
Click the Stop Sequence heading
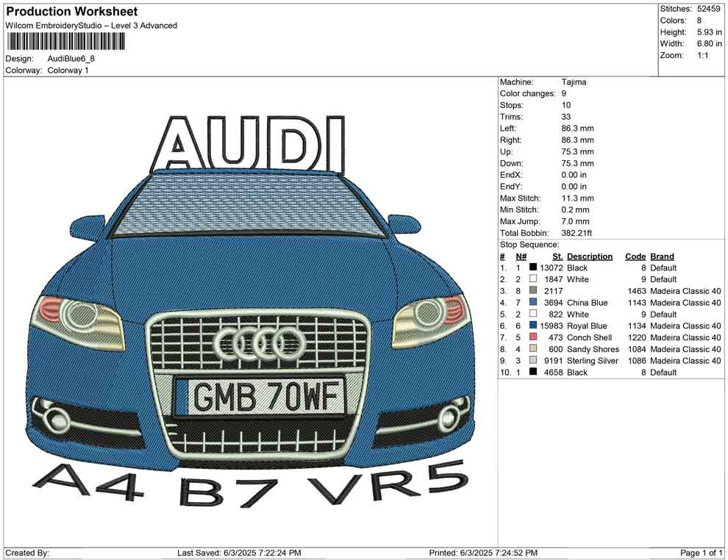coord(529,245)
